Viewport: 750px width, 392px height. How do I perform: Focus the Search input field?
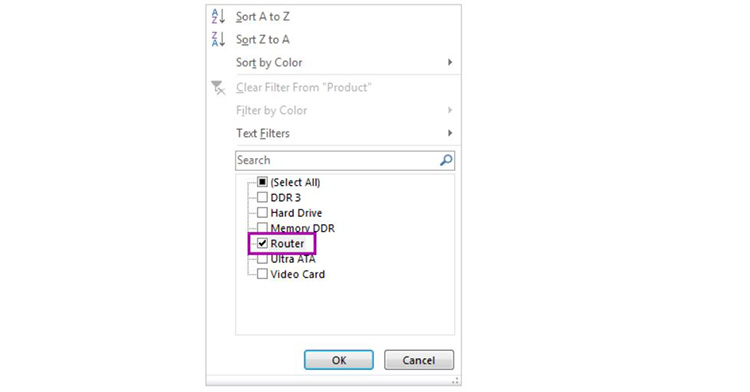(345, 160)
